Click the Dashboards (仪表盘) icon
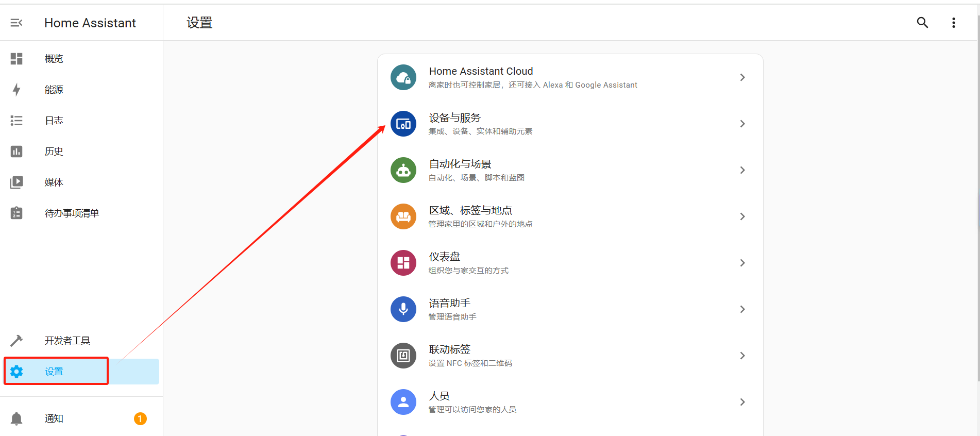This screenshot has width=980, height=436. [x=403, y=263]
